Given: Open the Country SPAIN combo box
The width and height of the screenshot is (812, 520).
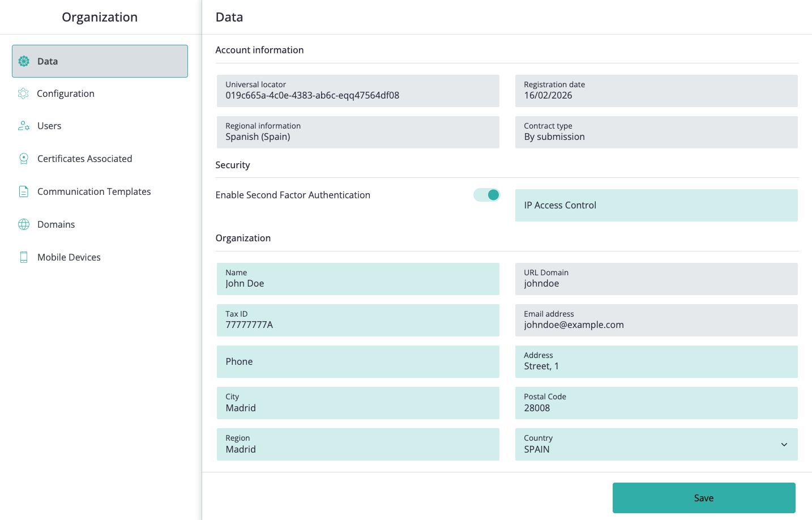Looking at the screenshot, I should pos(656,444).
